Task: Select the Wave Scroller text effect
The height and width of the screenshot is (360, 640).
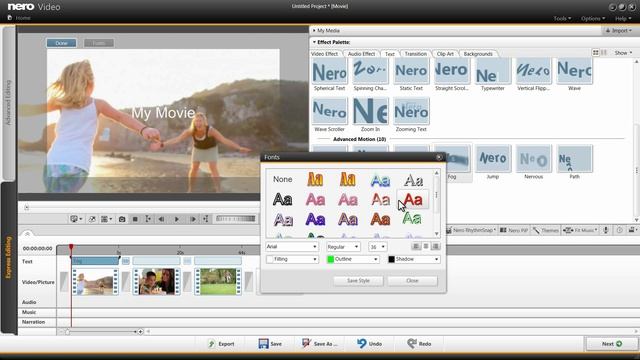Action: (x=329, y=114)
